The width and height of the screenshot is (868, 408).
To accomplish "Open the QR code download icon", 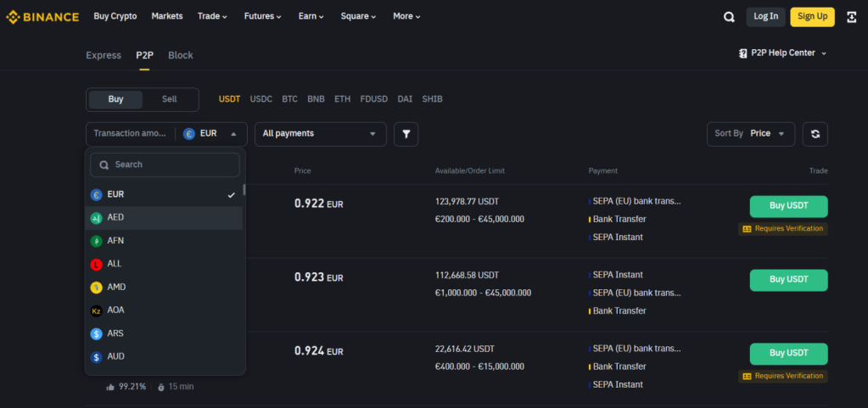I will pos(850,16).
